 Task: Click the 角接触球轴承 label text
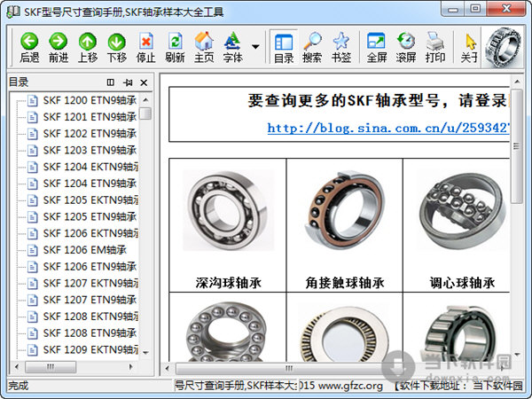click(345, 283)
